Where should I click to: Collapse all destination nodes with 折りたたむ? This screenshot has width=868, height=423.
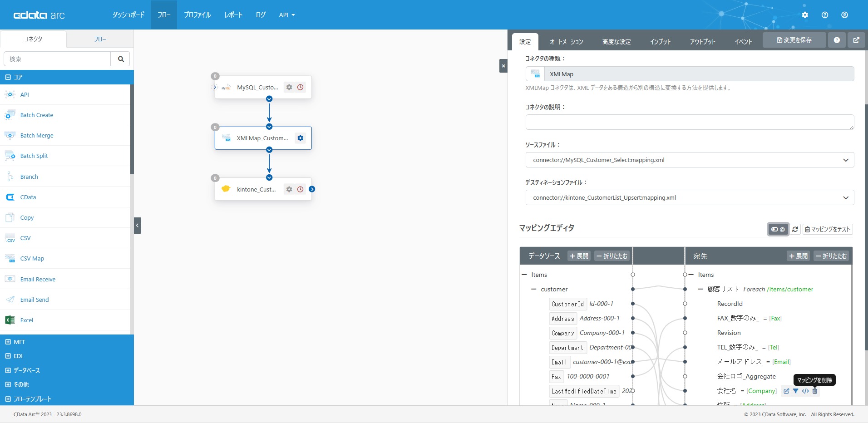point(831,256)
